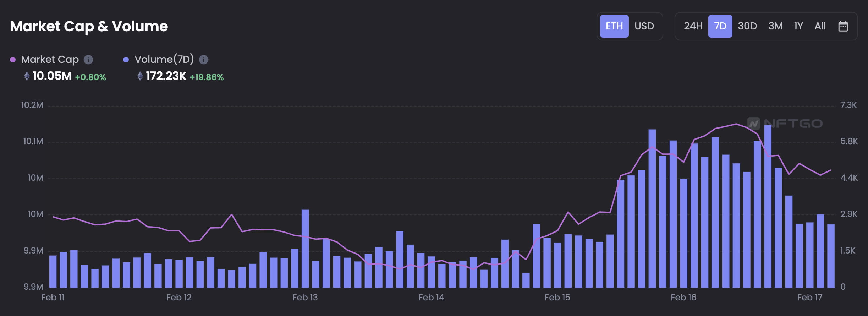Click the tall volume bar at Feb 13
Screen dimensions: 868x316
point(305,249)
